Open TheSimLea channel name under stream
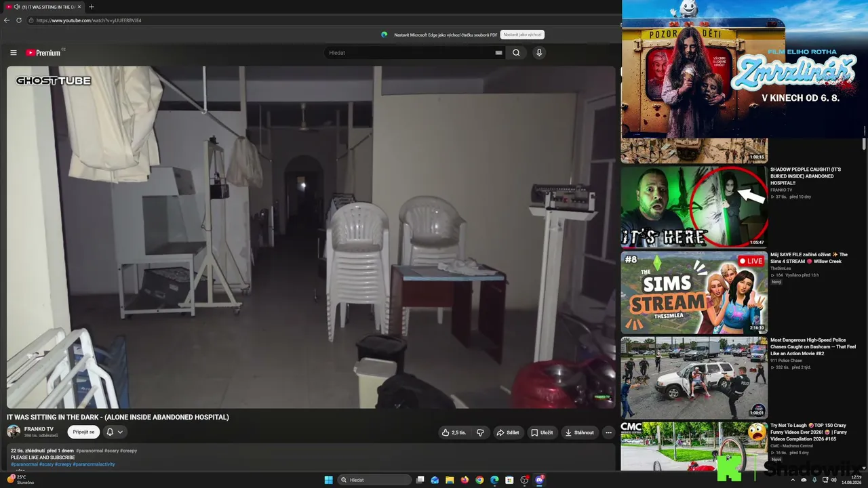This screenshot has width=868, height=488. click(x=781, y=268)
